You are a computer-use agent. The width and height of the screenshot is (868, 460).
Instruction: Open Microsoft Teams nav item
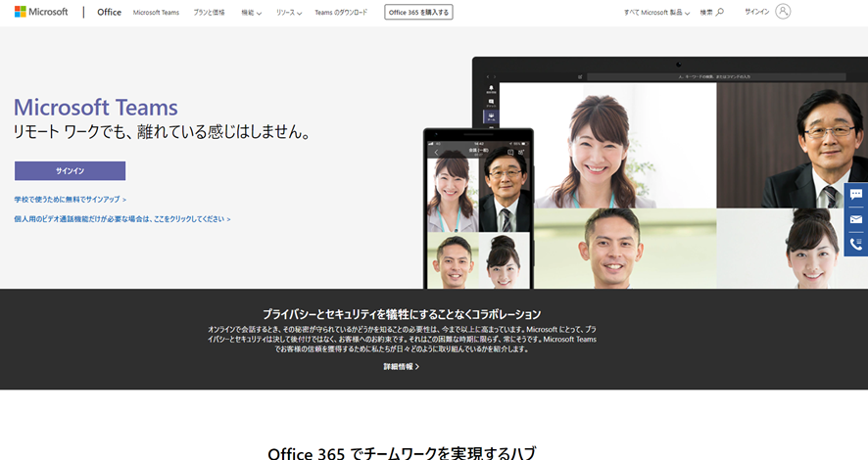coord(156,12)
